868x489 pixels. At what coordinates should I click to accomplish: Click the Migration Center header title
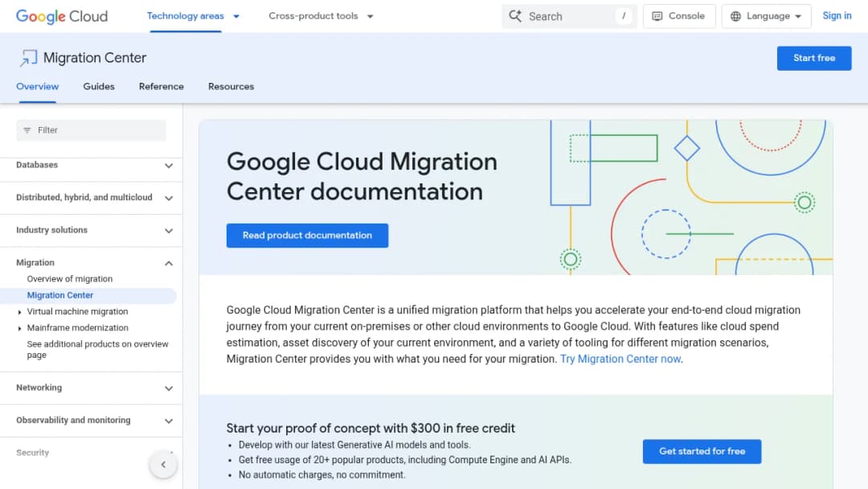click(95, 58)
